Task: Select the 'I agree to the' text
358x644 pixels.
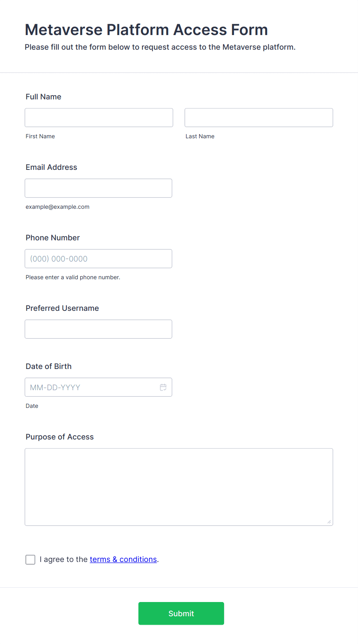Action: [x=64, y=559]
